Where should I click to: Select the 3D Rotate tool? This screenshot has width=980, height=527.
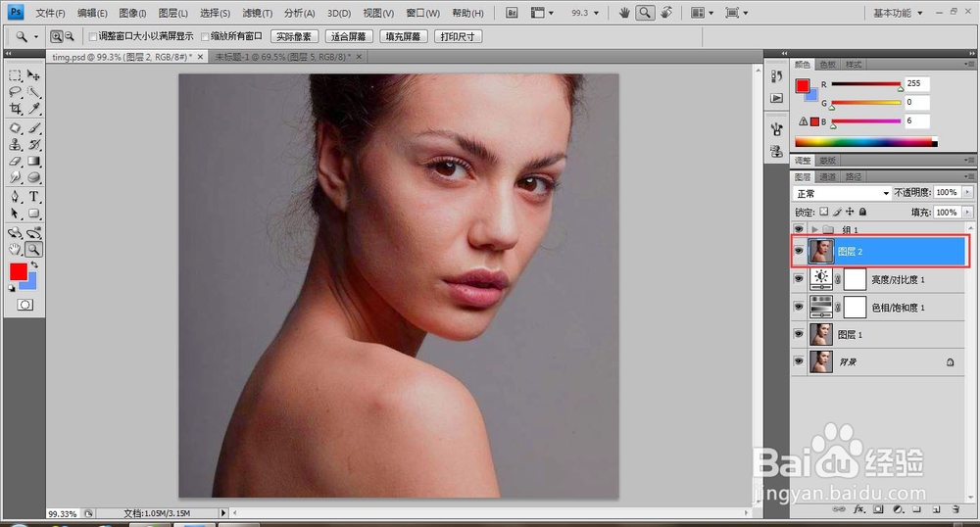[16, 233]
